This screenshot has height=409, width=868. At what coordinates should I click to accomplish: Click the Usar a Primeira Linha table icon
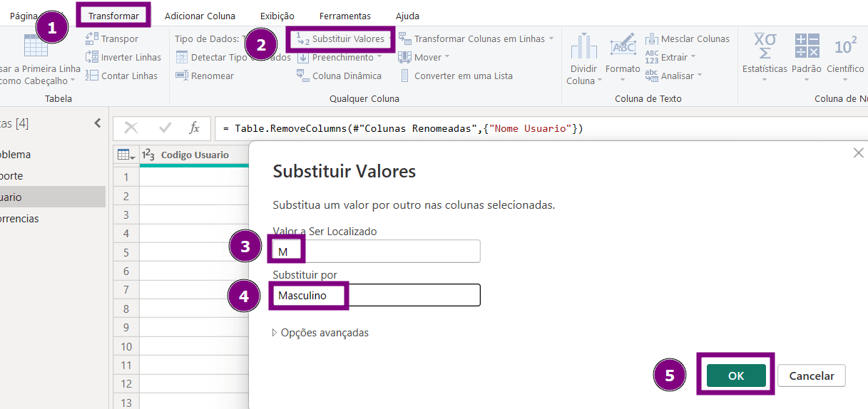(x=36, y=45)
